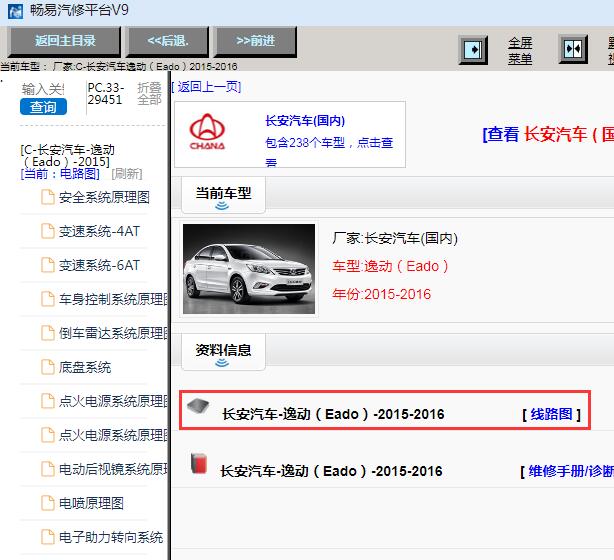
Task: Click the 年份:2015-2016 text
Action: [381, 294]
